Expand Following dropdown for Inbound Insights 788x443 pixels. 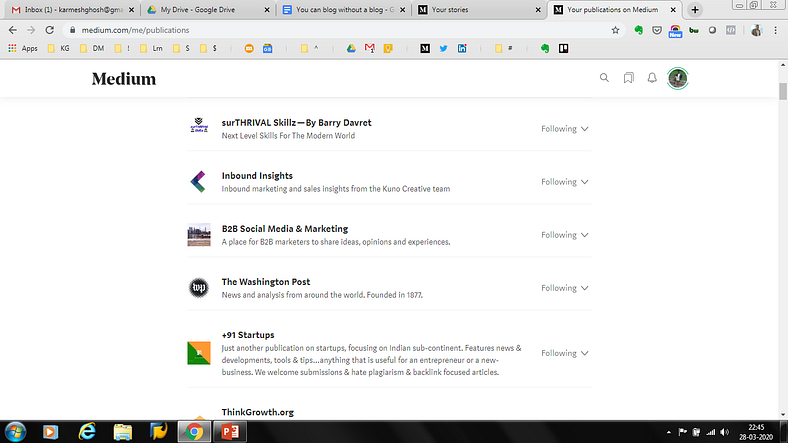coord(564,182)
